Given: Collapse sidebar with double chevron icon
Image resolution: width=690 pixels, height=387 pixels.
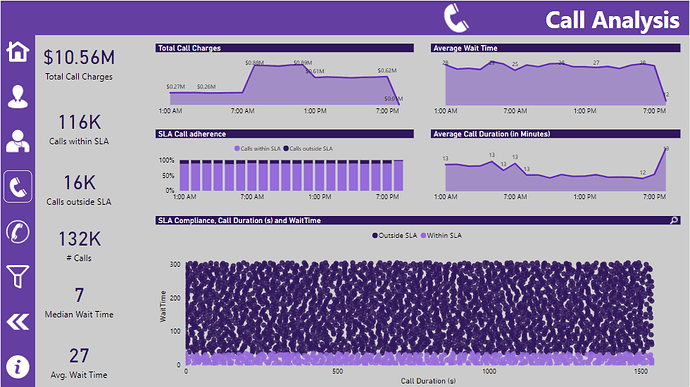Looking at the screenshot, I should pos(18,322).
